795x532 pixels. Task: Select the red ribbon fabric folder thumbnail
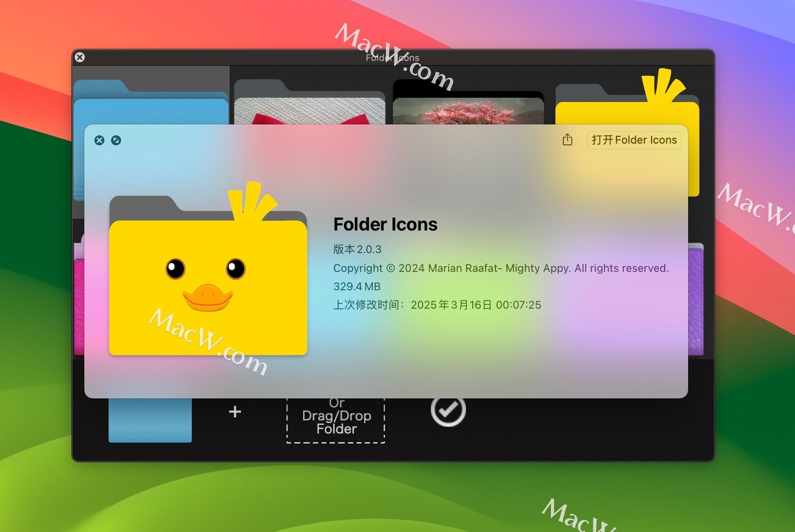(x=309, y=101)
